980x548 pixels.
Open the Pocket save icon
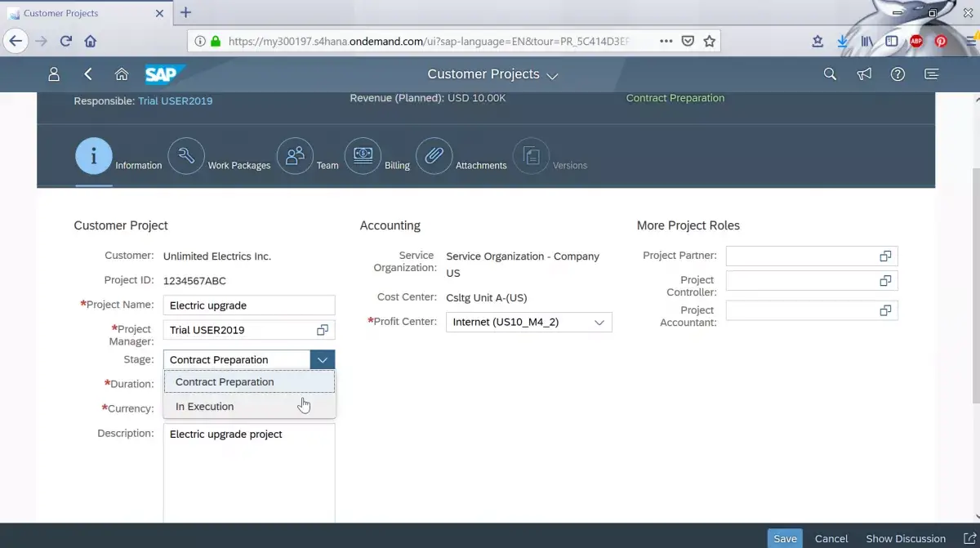(688, 41)
